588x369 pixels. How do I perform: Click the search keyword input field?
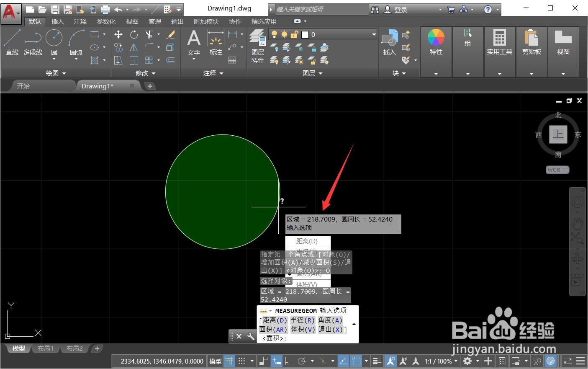(321, 9)
